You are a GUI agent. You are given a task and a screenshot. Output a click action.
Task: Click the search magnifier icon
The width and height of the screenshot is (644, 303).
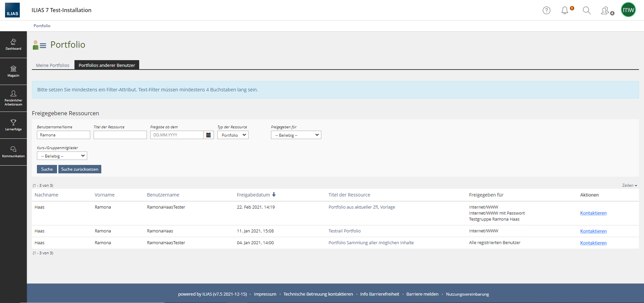[586, 10]
